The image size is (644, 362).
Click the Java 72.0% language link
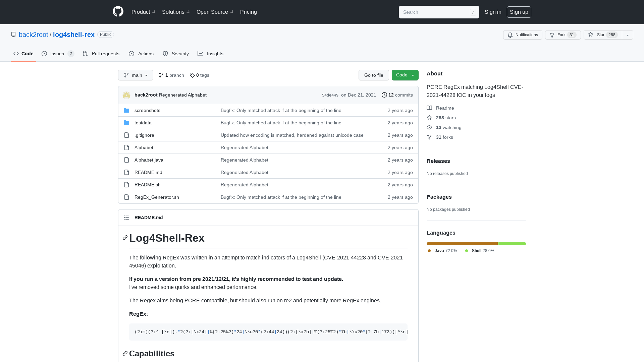[442, 251]
